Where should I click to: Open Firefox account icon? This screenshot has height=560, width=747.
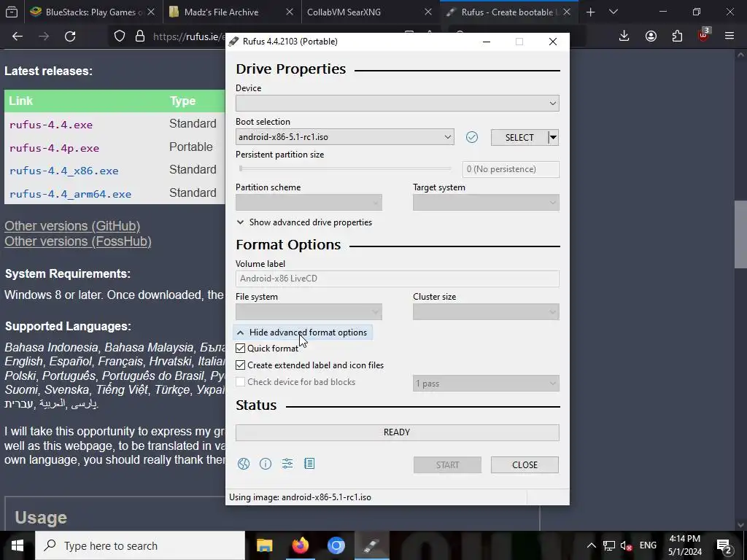[x=651, y=36]
